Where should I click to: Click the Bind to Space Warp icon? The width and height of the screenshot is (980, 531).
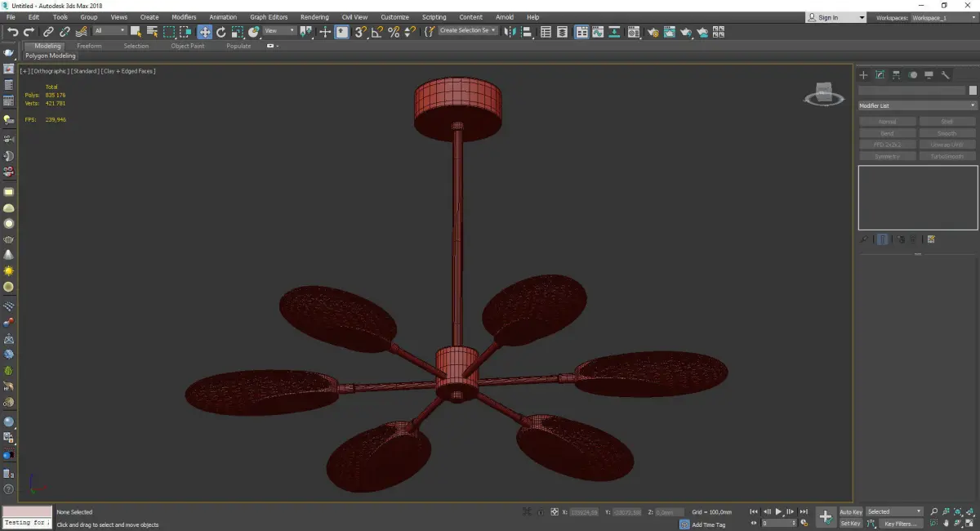click(81, 32)
